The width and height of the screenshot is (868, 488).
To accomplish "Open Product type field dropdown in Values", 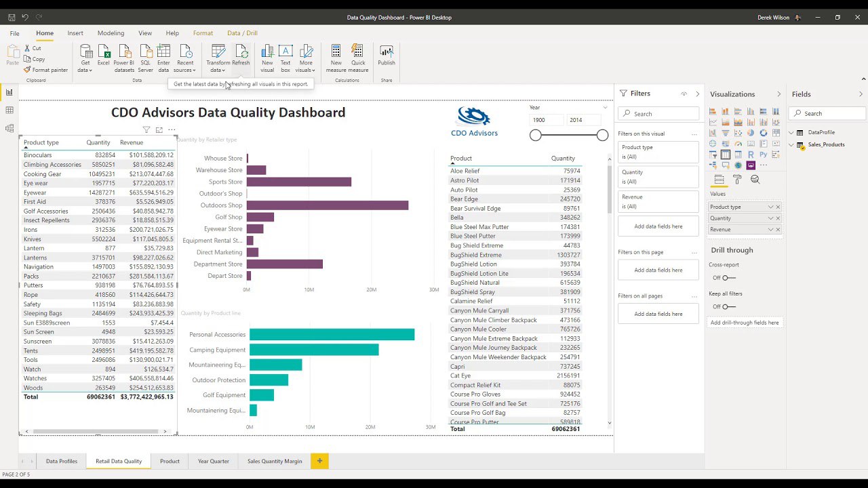I will click(770, 207).
